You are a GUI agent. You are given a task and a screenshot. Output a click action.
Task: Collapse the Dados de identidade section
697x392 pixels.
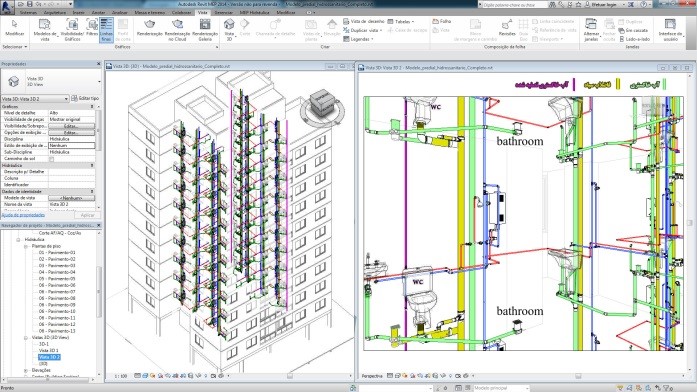[x=92, y=192]
